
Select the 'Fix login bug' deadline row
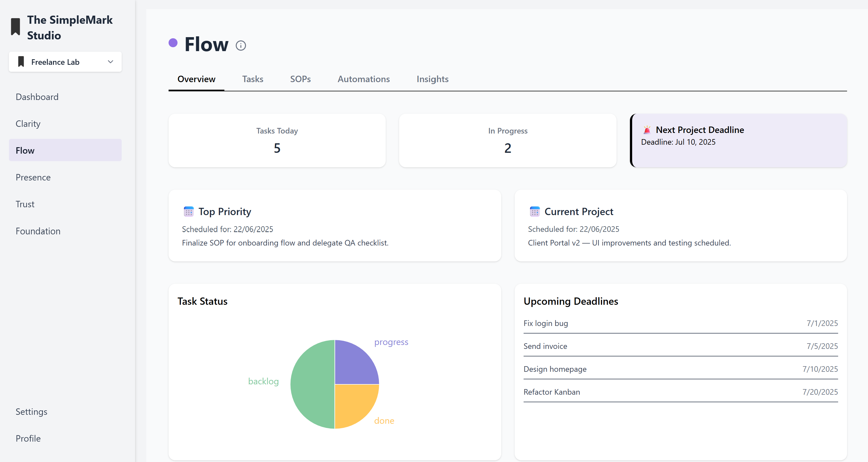pyautogui.click(x=681, y=323)
